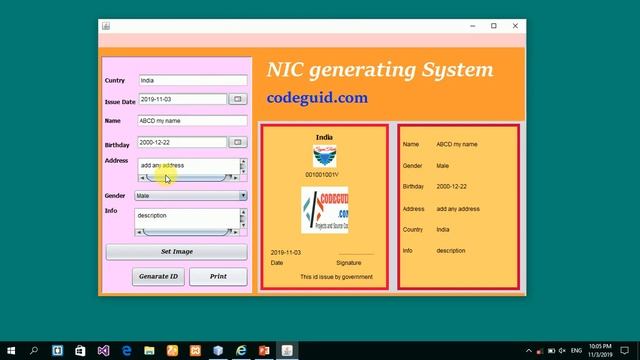
Task: Open PowerPoint from the taskbar
Action: click(264, 351)
